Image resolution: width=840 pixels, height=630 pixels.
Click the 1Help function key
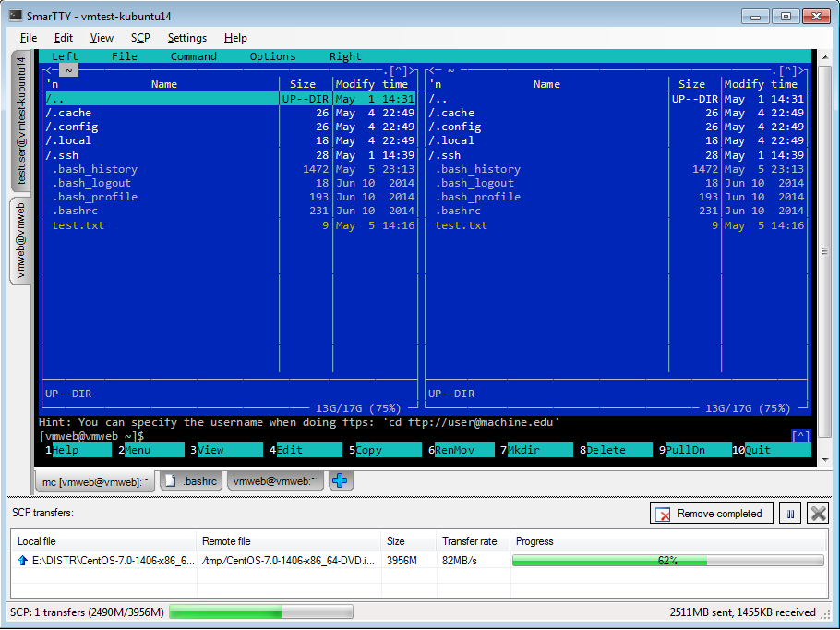point(78,451)
